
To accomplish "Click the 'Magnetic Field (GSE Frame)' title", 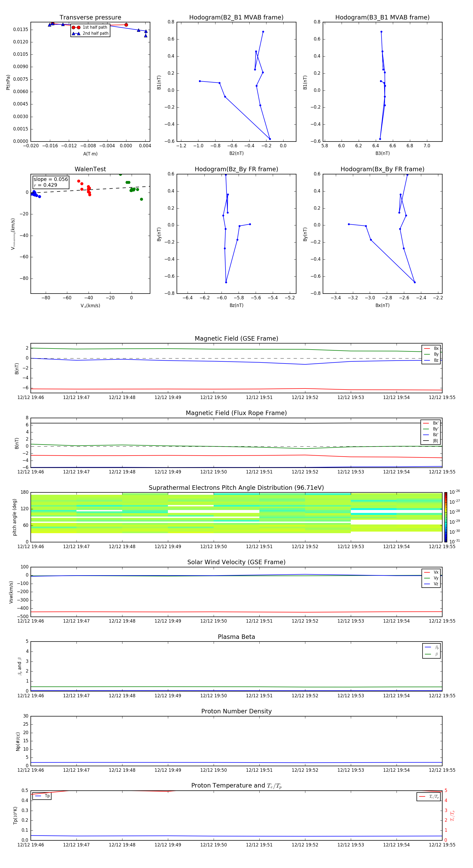I will pos(236,339).
